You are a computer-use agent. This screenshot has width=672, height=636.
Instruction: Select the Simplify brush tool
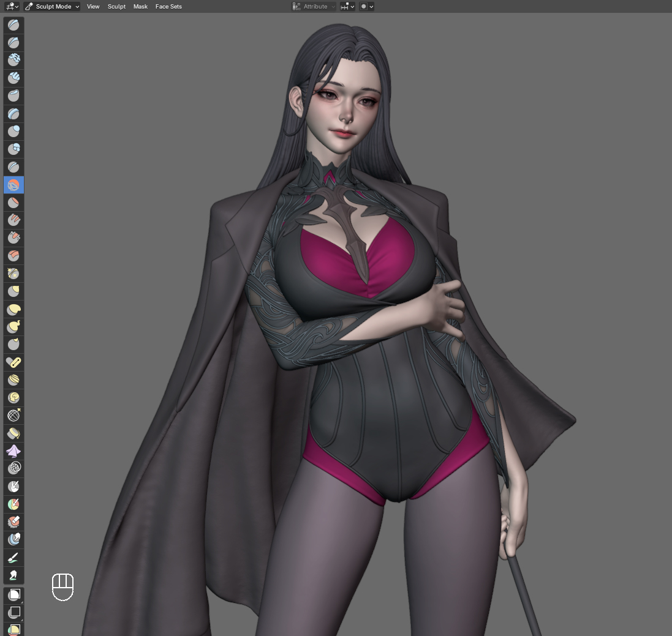(13, 468)
